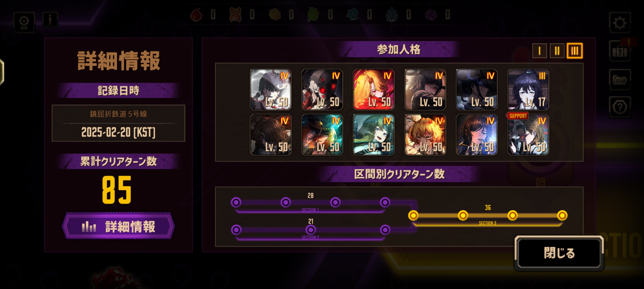Click the 閉じる close button

(x=559, y=253)
